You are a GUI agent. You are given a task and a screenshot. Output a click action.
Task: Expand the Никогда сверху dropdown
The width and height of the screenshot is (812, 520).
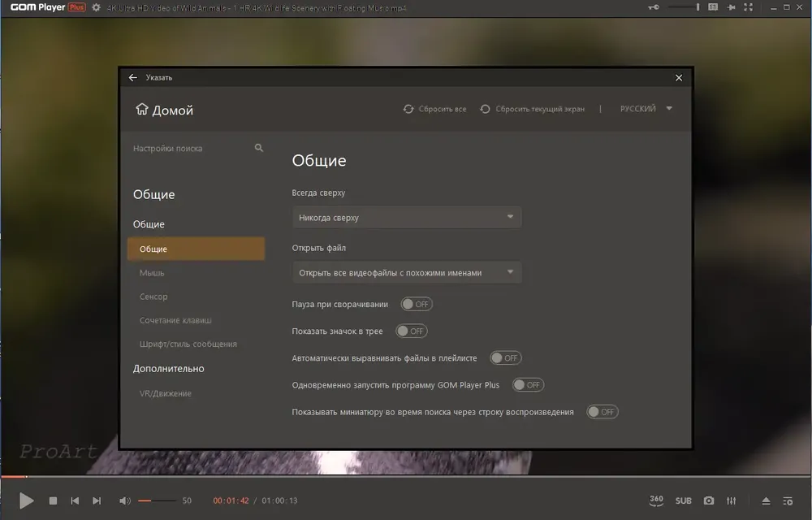pos(407,218)
